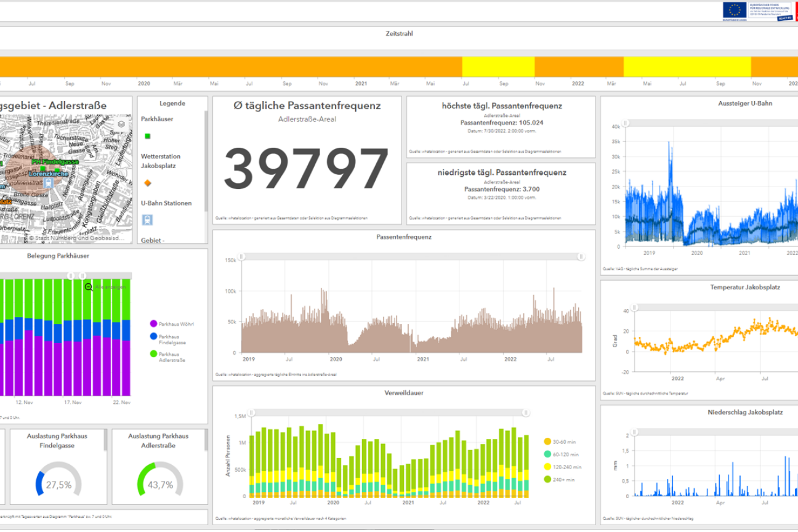798x532 pixels.
Task: Click the U-Bahn Stationen legend train icon
Action: tap(147, 220)
